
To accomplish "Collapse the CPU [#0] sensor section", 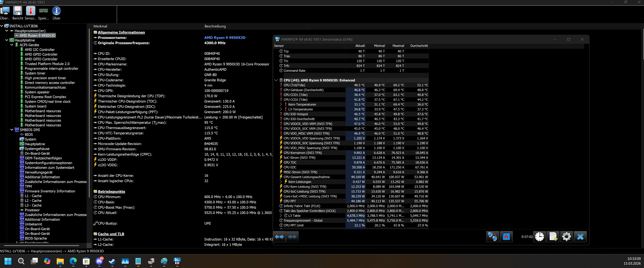I will coord(276,80).
